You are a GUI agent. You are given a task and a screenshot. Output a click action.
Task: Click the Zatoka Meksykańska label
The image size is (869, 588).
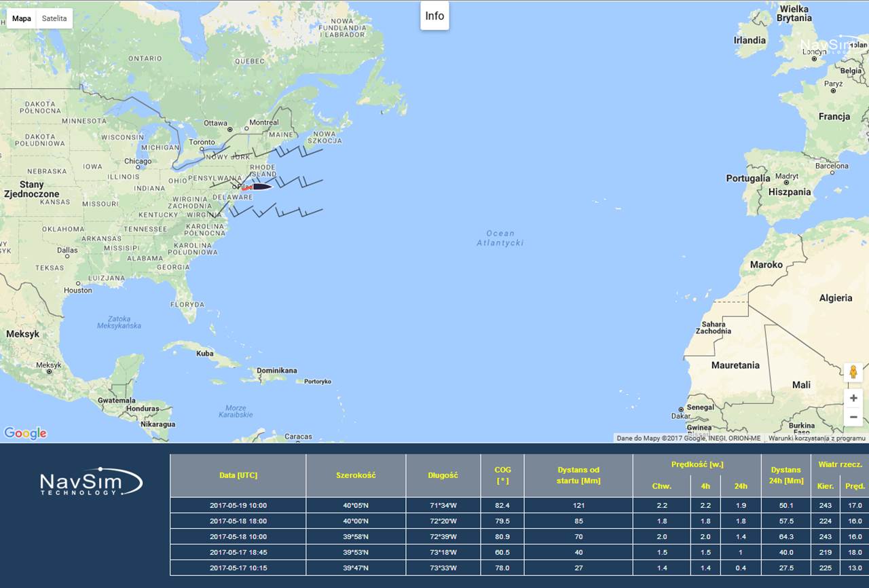tap(119, 322)
